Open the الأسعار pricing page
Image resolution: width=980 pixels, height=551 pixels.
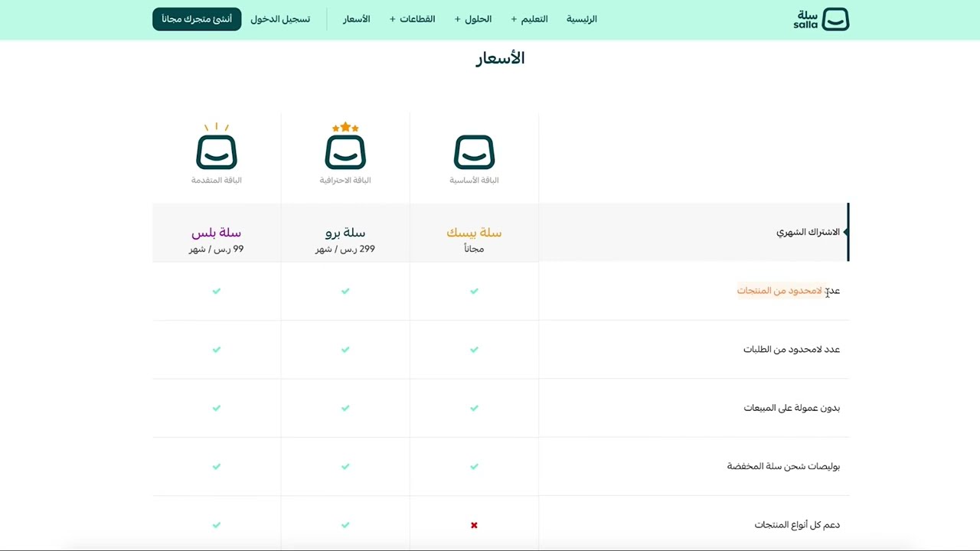(x=356, y=19)
